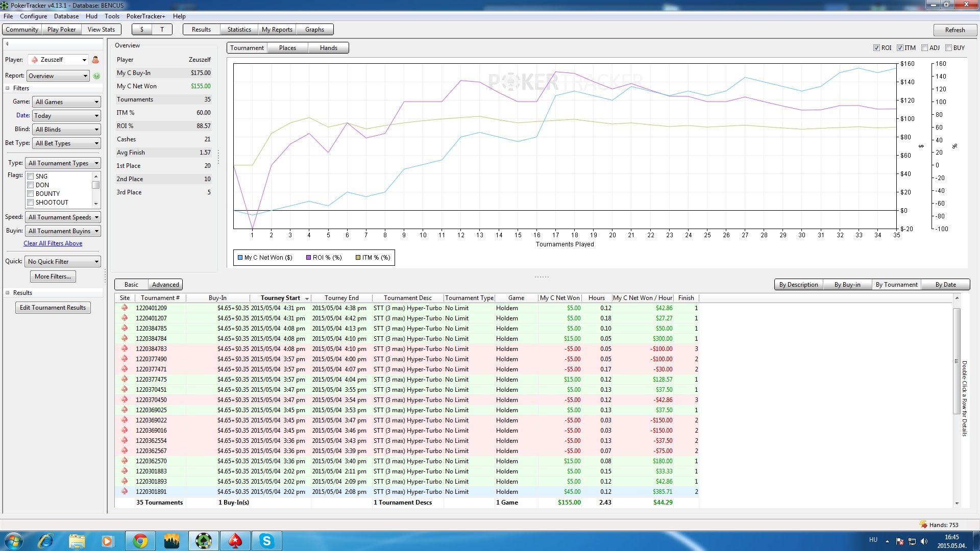The height and width of the screenshot is (551, 980).
Task: Sort by the Tourney Start column header
Action: [280, 298]
